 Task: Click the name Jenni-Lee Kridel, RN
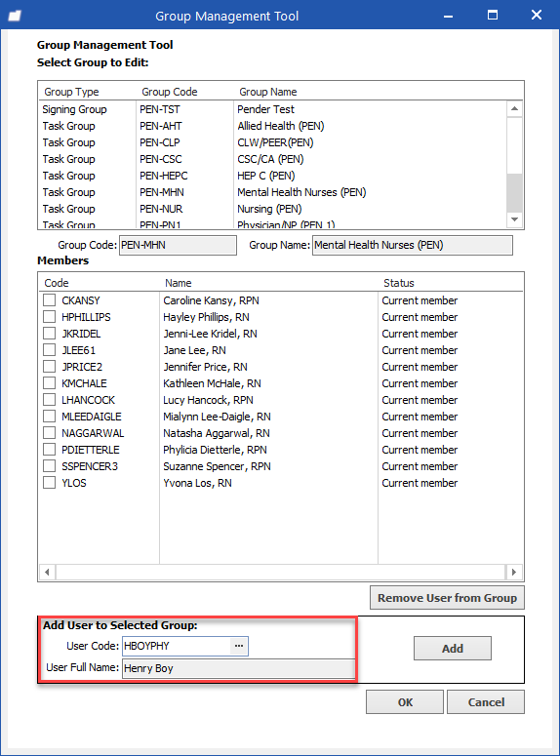click(x=210, y=334)
